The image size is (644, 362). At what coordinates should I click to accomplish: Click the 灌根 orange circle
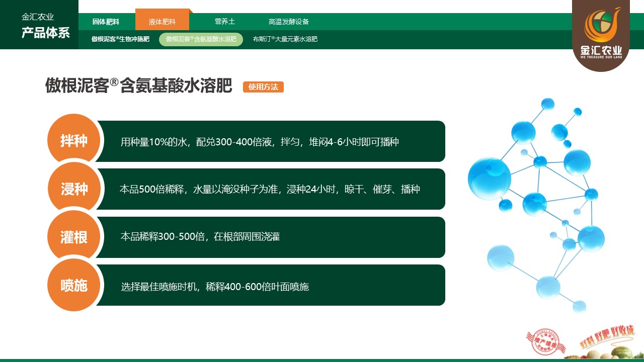pos(74,237)
